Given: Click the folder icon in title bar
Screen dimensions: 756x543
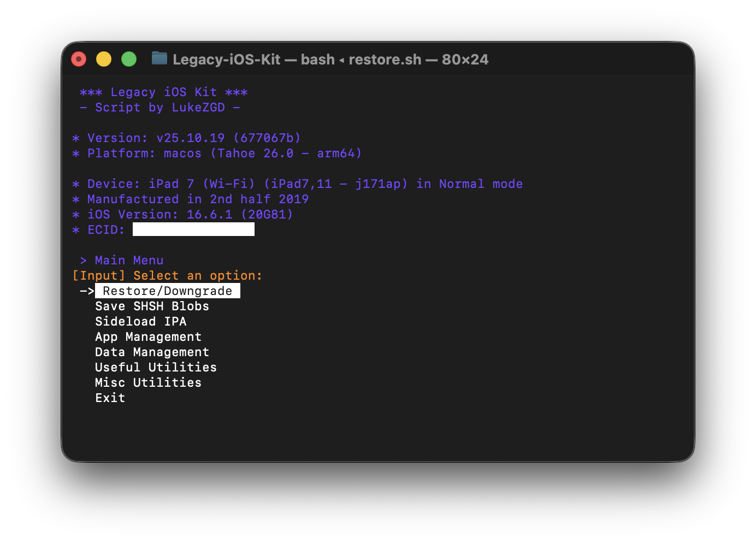Looking at the screenshot, I should click(x=159, y=58).
